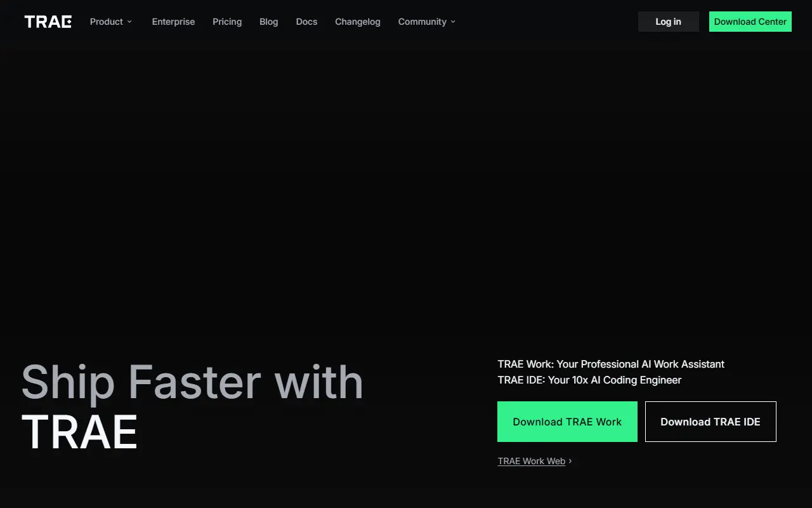Expand the Product dropdown menu
This screenshot has height=508, width=812.
point(111,22)
